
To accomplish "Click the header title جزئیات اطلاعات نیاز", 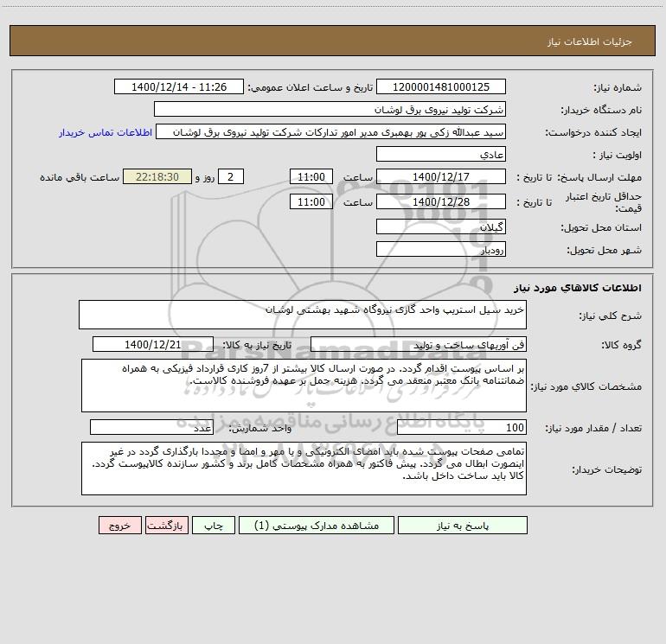I will click(590, 41).
